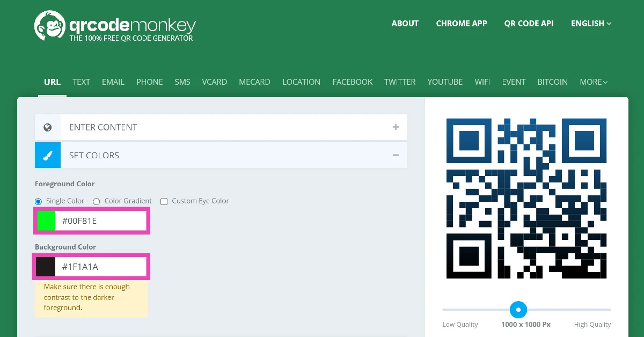Click the green foreground color swatch
This screenshot has width=644, height=337.
tap(46, 221)
